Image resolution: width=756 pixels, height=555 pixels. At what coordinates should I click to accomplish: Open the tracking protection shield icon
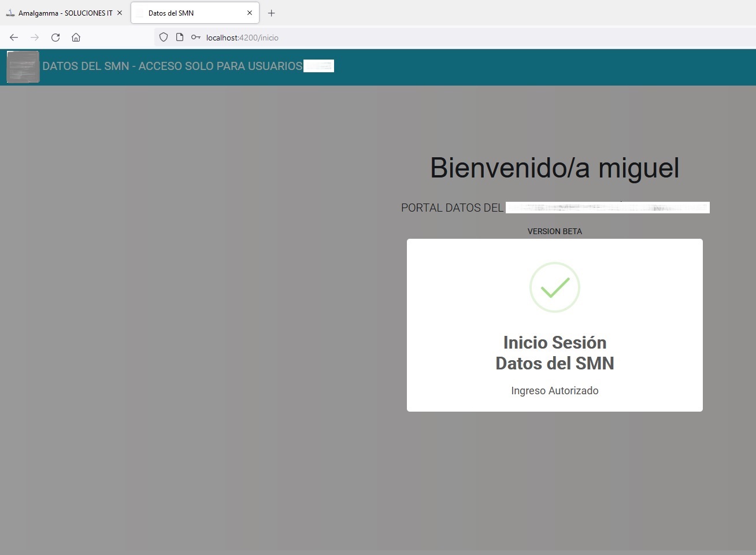(164, 38)
